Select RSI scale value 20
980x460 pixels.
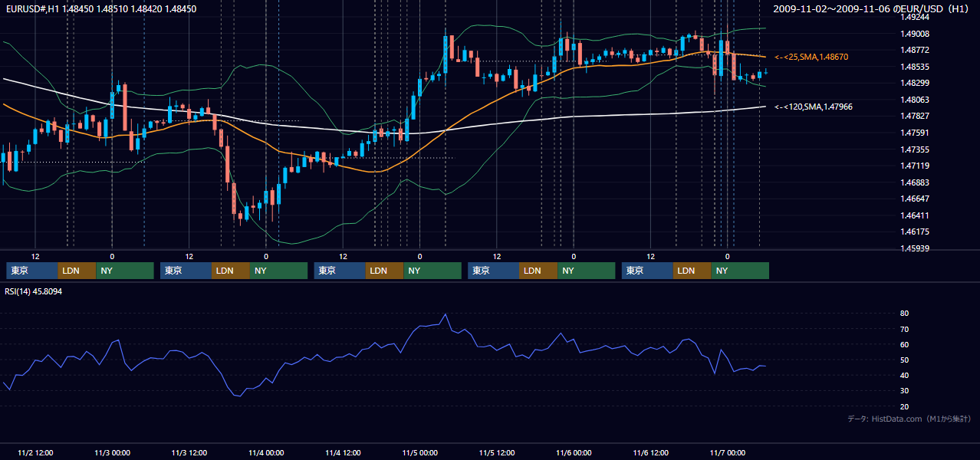pos(904,406)
